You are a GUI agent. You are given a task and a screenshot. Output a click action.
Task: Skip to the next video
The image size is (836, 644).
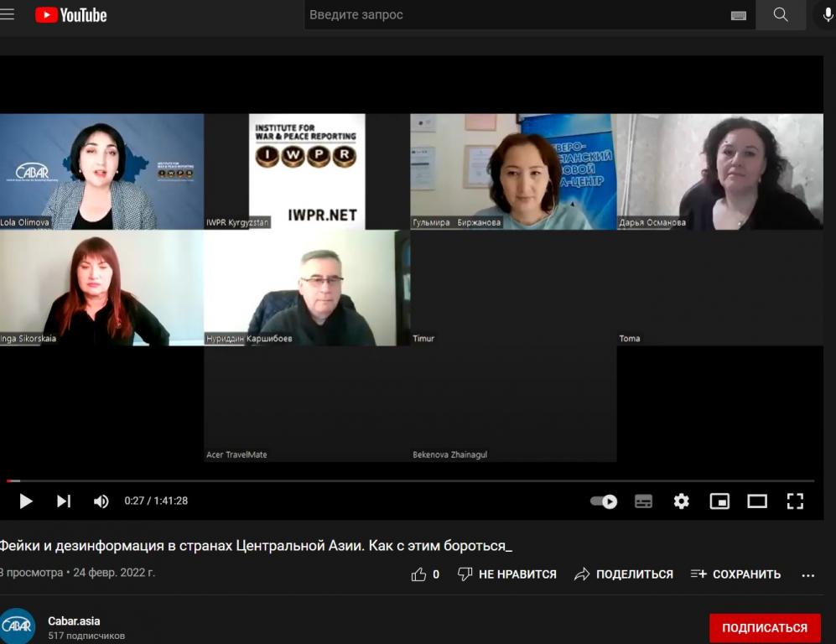(x=64, y=501)
